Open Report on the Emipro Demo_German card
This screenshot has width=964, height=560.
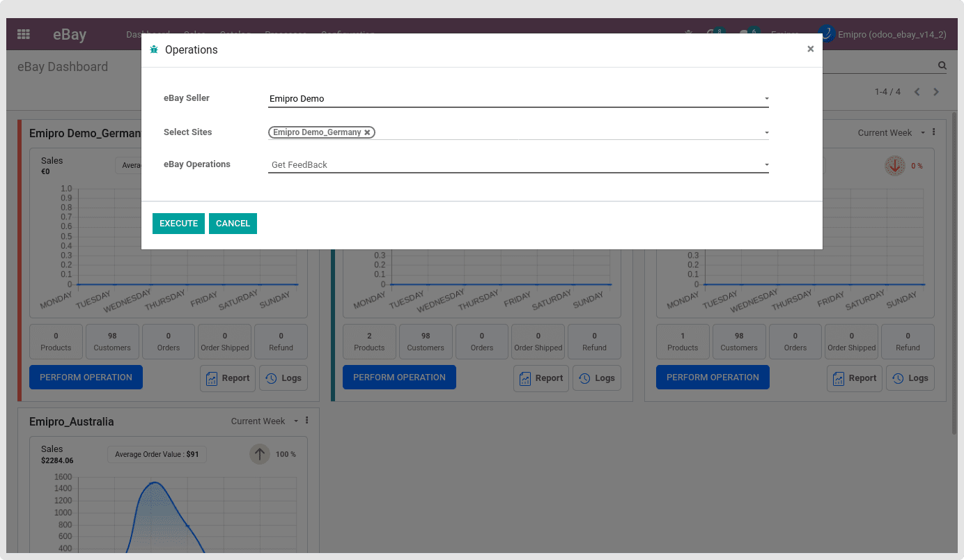click(228, 378)
